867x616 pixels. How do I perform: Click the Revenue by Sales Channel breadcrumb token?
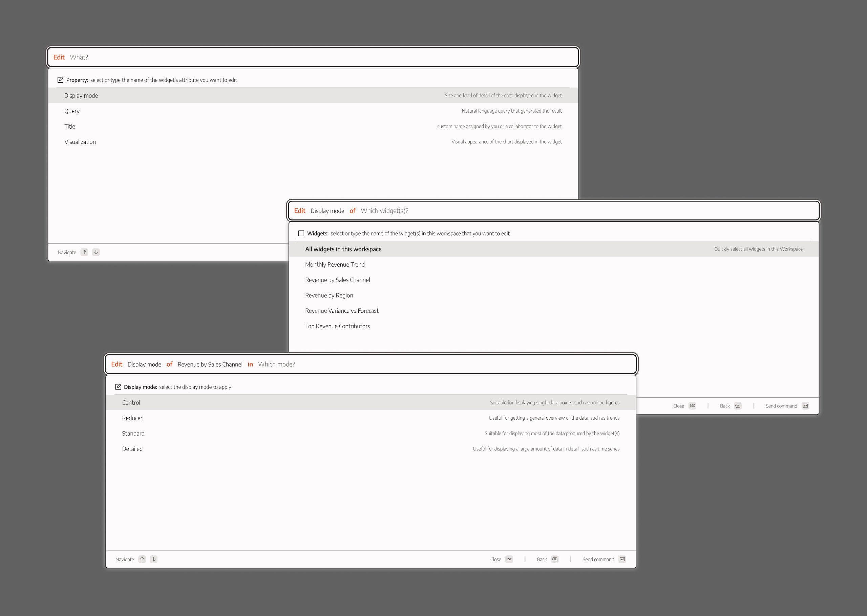tap(210, 364)
